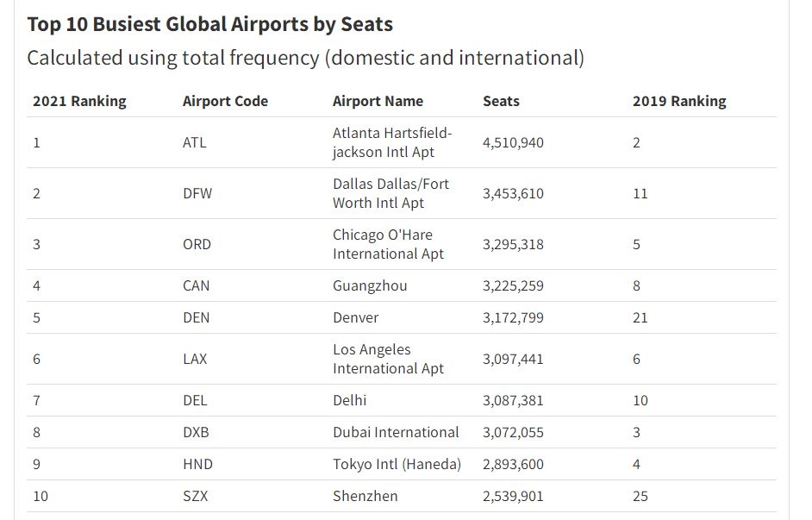This screenshot has height=520, width=812.
Task: Select the LAX airport code cell
Action: [195, 359]
